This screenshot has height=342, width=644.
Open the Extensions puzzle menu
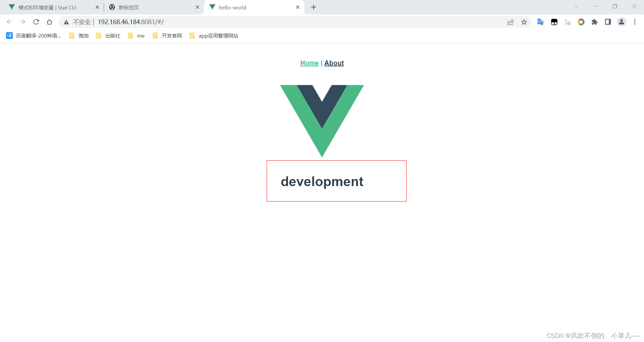[x=594, y=22]
